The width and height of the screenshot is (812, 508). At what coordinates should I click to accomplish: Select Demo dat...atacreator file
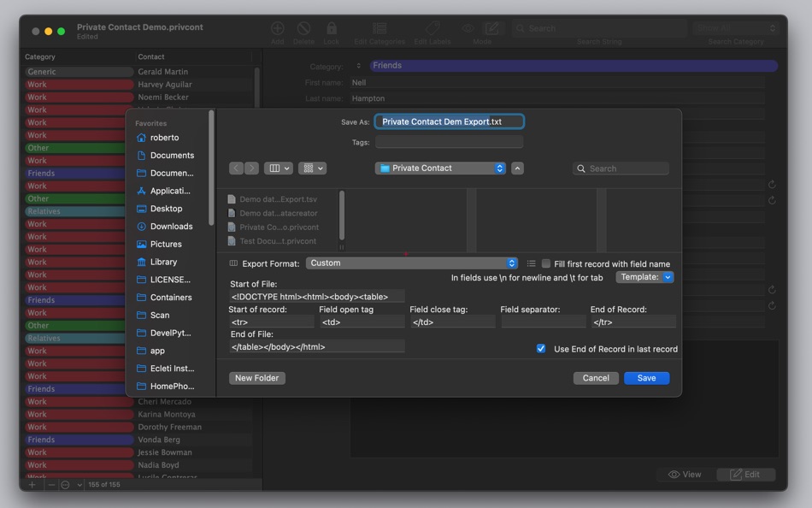tap(273, 213)
